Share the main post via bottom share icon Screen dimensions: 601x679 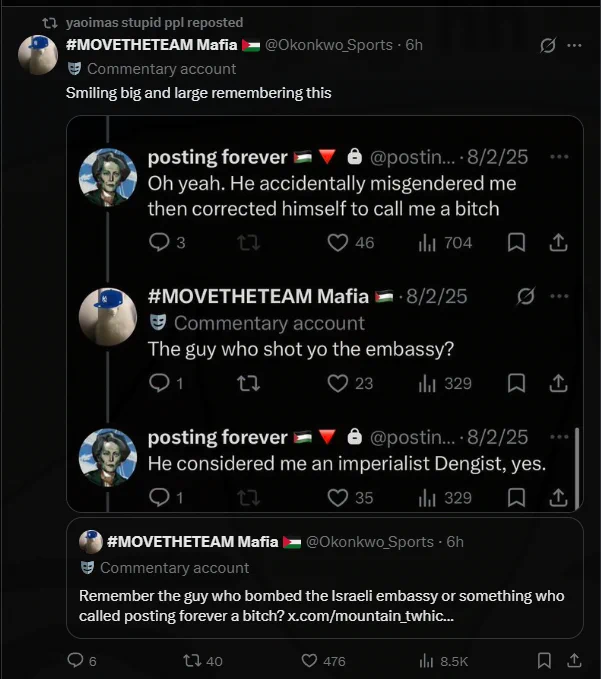point(574,660)
